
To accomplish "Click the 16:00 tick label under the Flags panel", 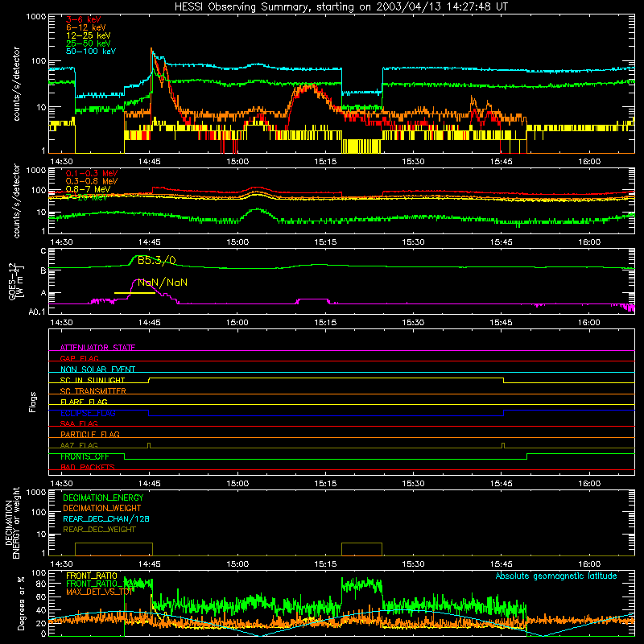I will pos(589,484).
